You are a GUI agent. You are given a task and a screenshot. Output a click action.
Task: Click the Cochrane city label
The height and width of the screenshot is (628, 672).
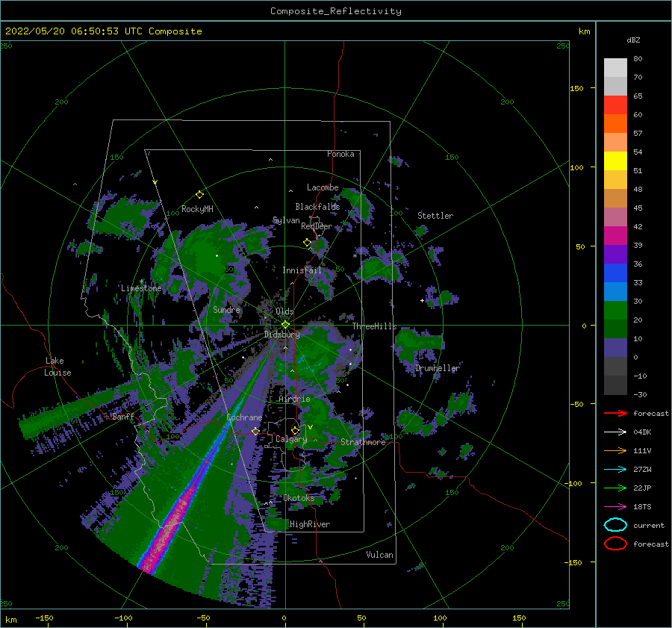(x=244, y=417)
